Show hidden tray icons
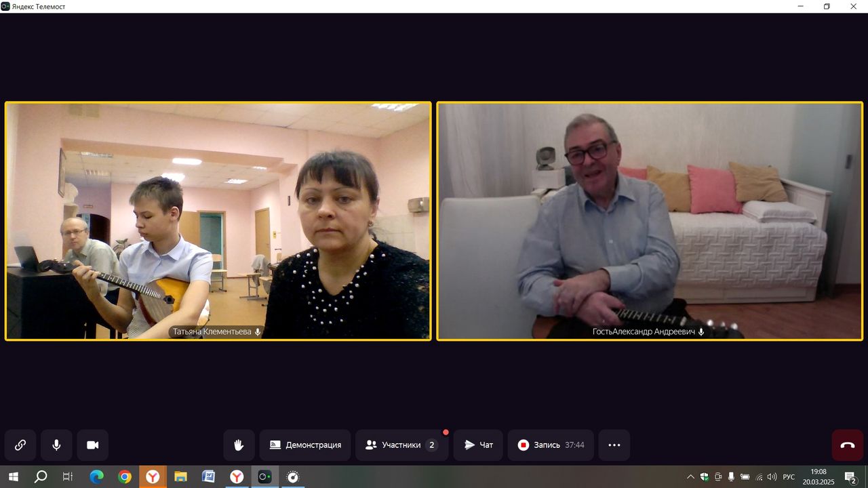This screenshot has width=868, height=488. pos(690,477)
